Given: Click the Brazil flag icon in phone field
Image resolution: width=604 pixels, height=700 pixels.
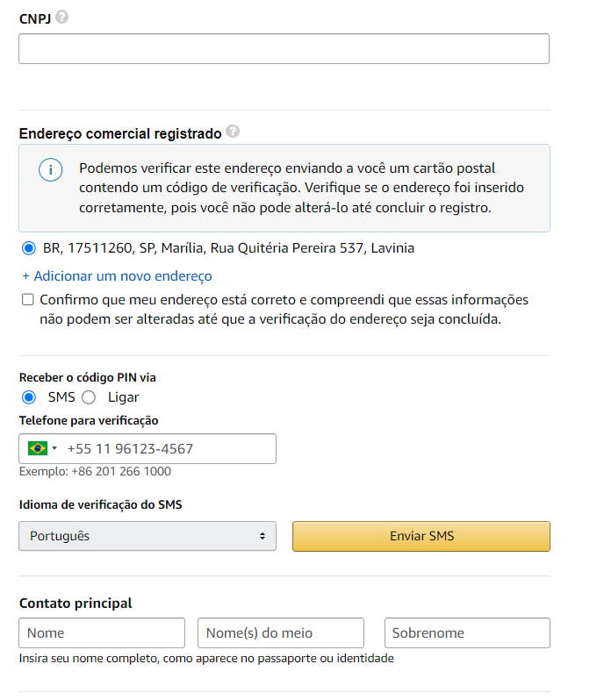Looking at the screenshot, I should coord(38,447).
